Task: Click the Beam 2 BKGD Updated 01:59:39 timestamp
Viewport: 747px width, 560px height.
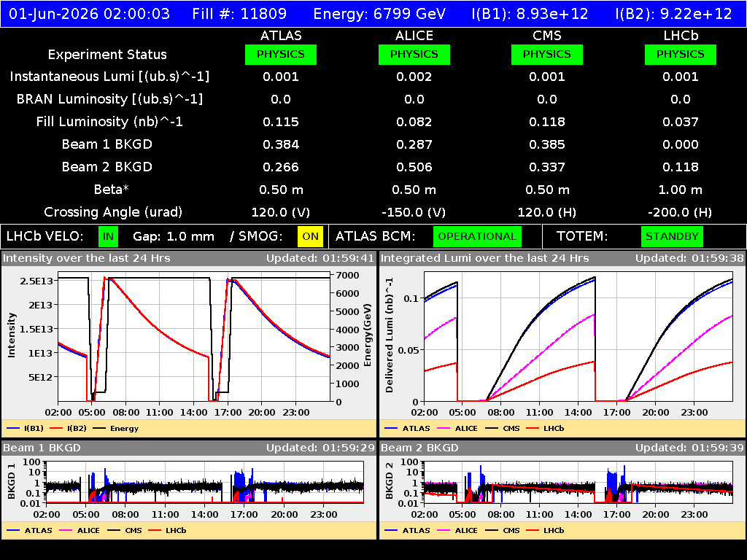Action: [689, 448]
